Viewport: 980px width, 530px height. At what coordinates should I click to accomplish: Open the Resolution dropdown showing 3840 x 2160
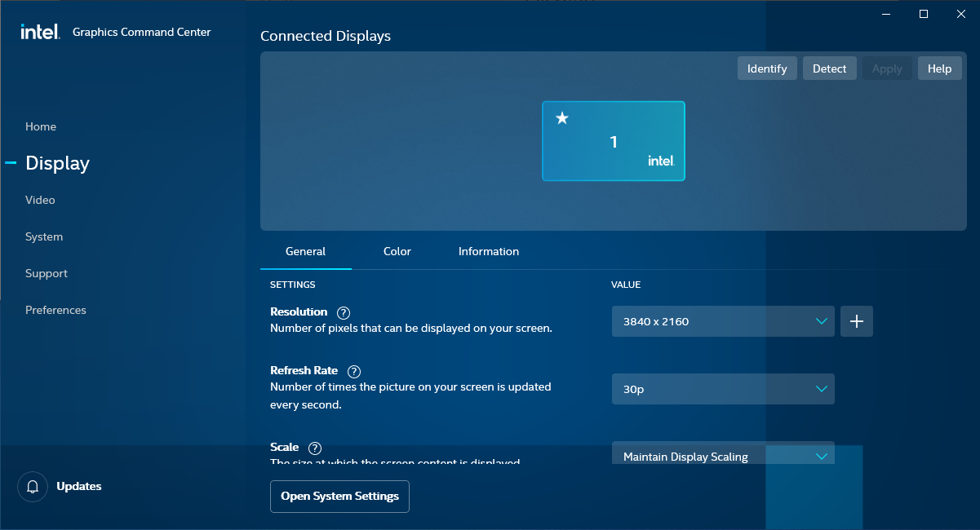[x=723, y=321]
